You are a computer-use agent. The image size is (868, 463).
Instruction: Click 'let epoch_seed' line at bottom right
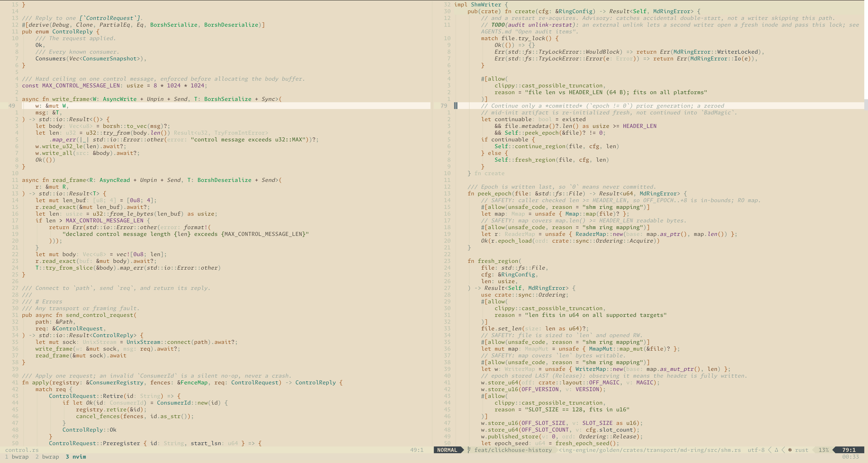(x=550, y=443)
